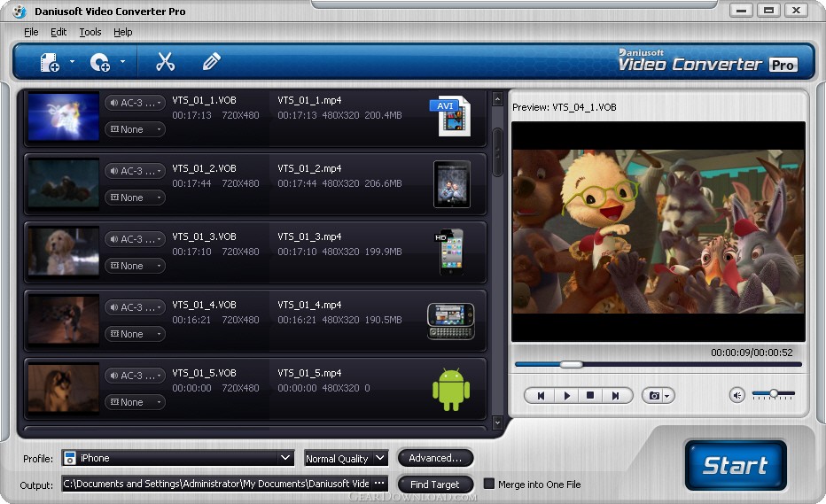Stop the preview playback
Image resolution: width=826 pixels, height=504 pixels.
[590, 396]
